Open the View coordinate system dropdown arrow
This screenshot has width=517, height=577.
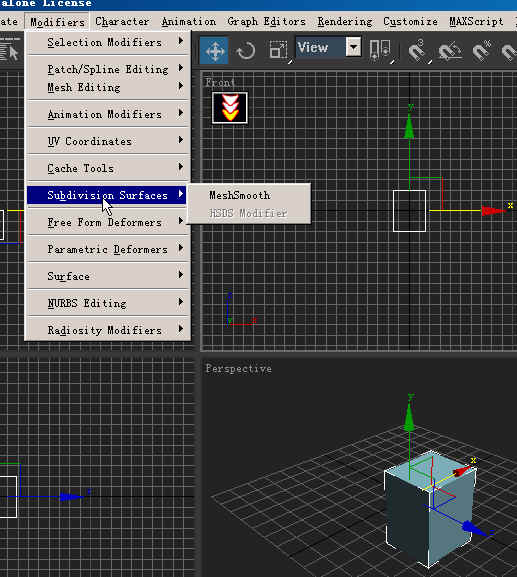pos(354,47)
